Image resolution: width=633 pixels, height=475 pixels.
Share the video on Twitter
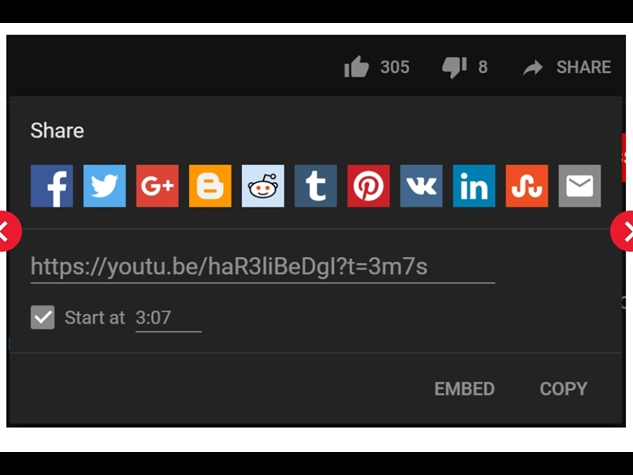point(105,186)
